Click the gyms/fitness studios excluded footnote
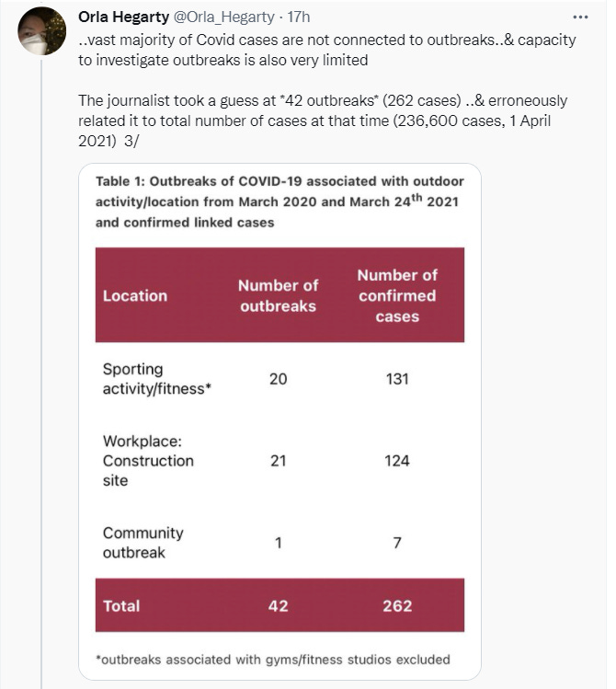 click(x=273, y=659)
